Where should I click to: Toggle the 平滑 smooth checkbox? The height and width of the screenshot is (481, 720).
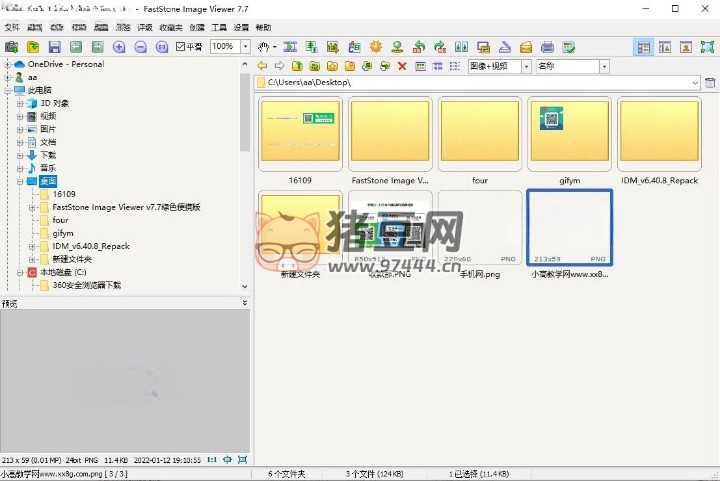(x=180, y=47)
